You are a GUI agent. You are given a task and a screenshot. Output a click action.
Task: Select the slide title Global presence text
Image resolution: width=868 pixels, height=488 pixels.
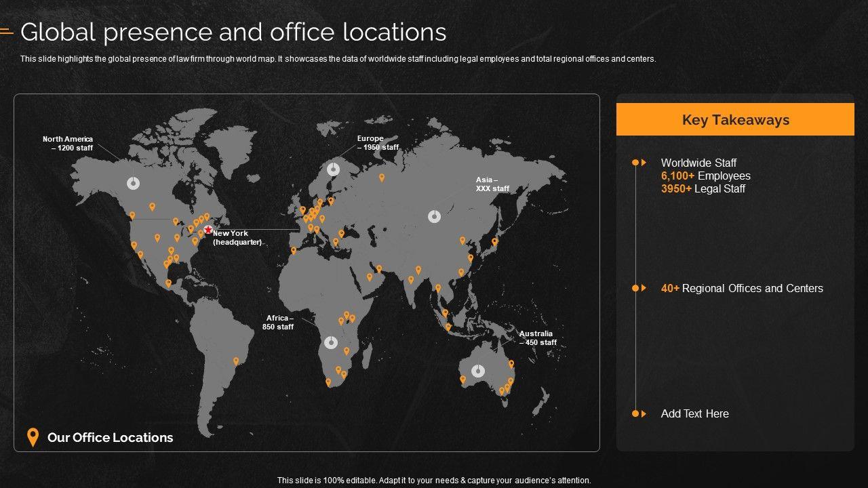pos(233,32)
